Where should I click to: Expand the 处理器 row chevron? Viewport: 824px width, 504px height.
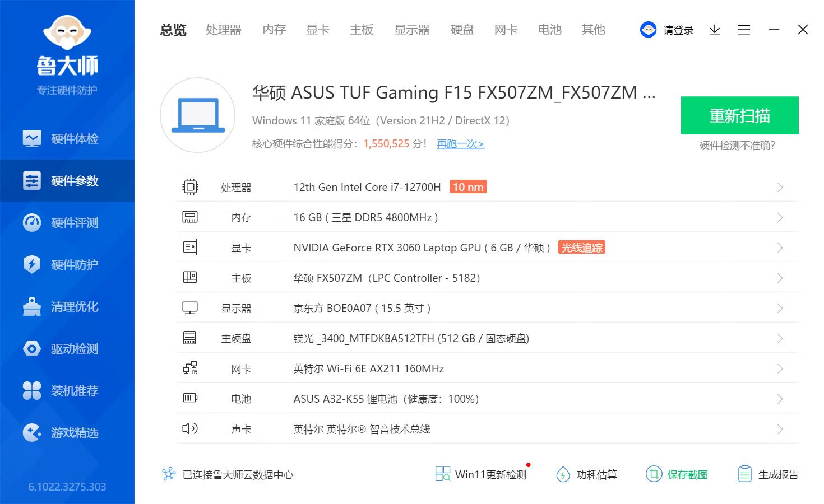click(780, 187)
